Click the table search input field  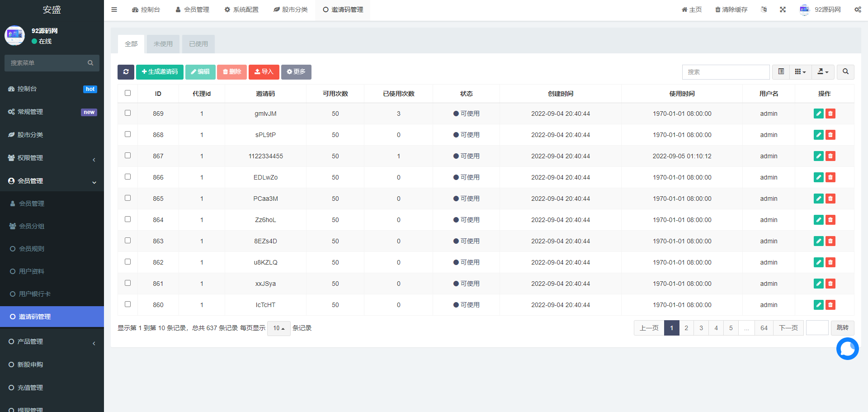click(725, 72)
